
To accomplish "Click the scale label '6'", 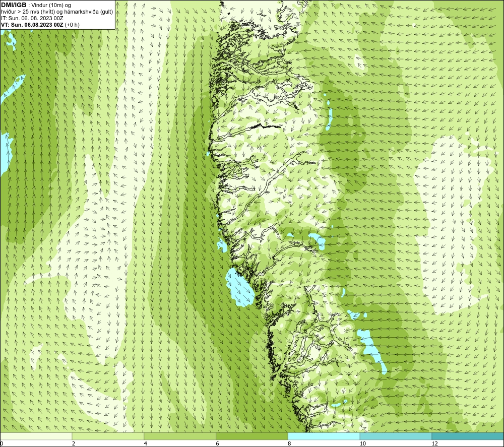I will 218,443.
